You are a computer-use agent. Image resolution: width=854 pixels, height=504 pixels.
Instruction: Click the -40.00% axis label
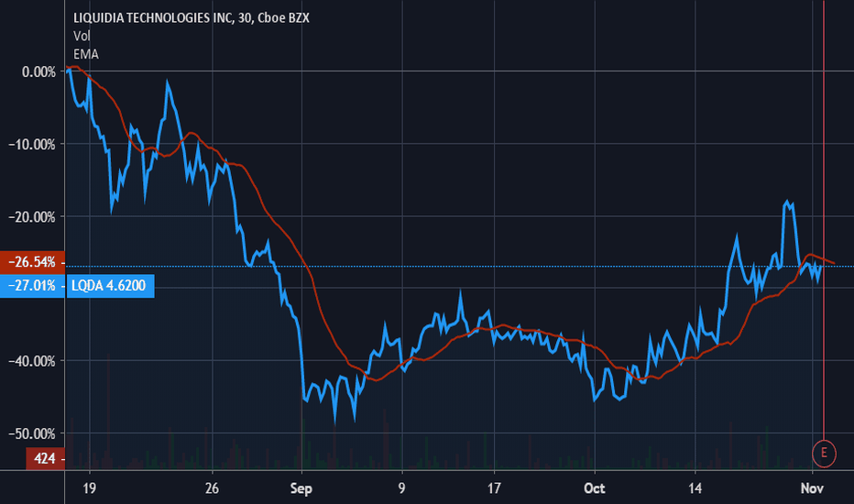[x=32, y=361]
